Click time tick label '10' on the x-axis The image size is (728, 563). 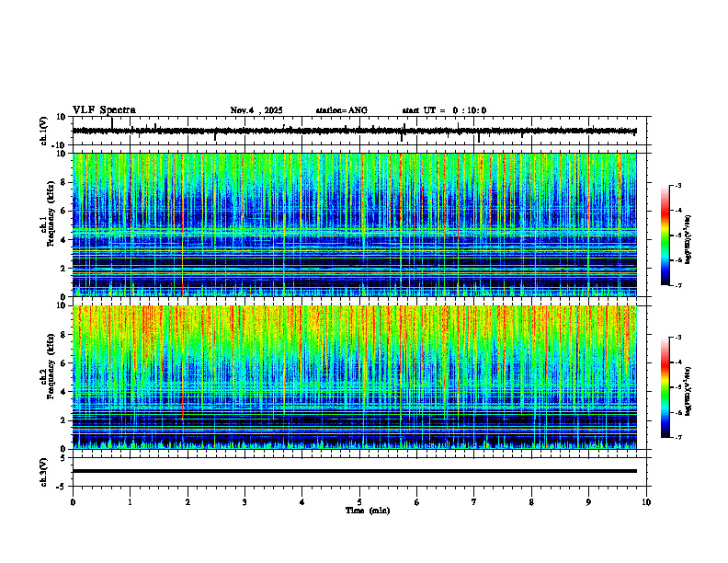646,502
